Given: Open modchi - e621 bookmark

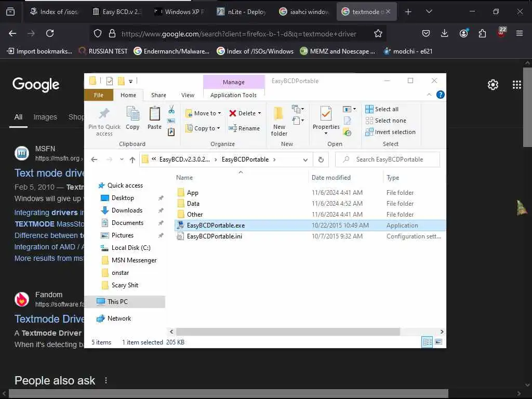Looking at the screenshot, I should point(408,51).
